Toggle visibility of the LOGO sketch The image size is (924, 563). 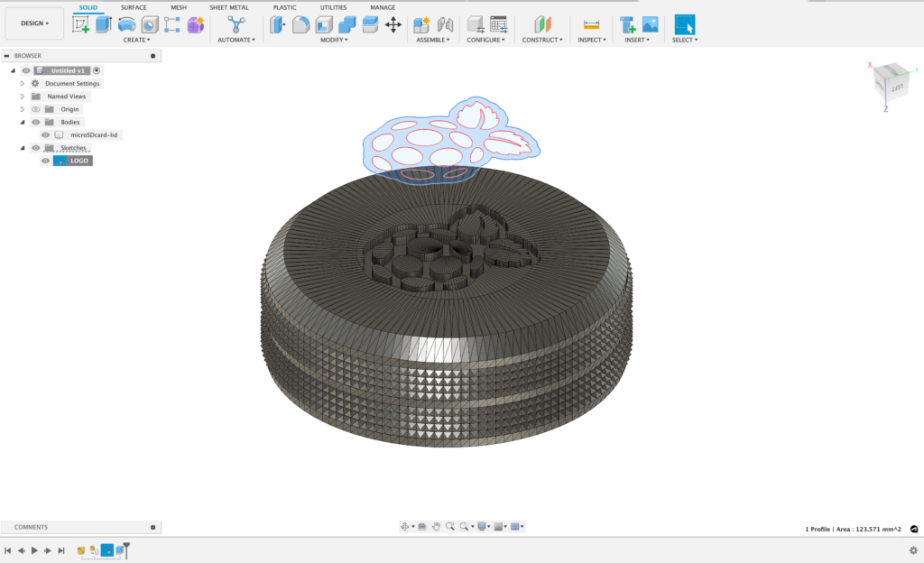point(44,161)
